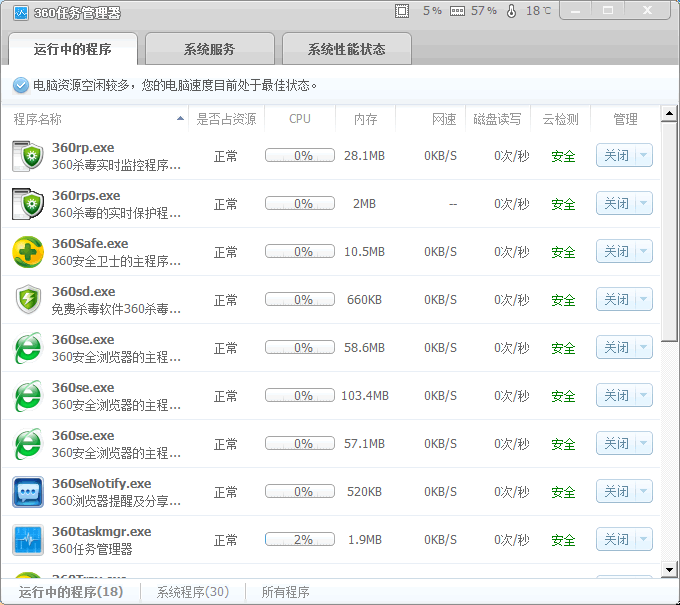Click the 360rp.exe shield icon
Screen dimensions: 680x605
[x=27, y=156]
